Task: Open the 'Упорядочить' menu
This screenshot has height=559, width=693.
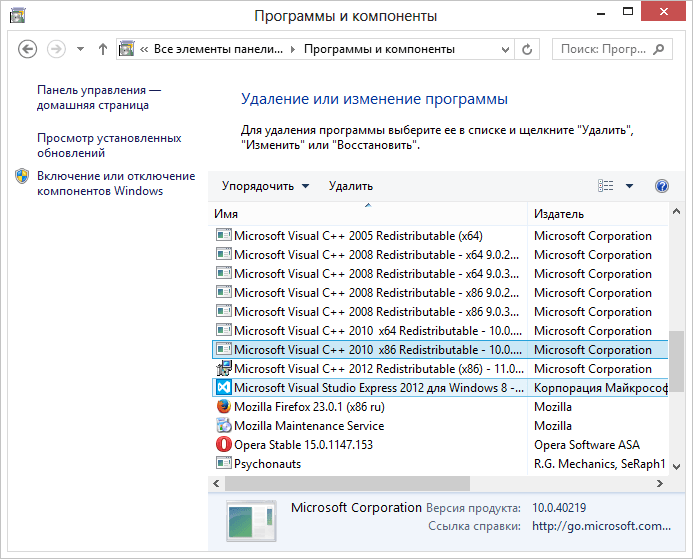Action: (265, 186)
